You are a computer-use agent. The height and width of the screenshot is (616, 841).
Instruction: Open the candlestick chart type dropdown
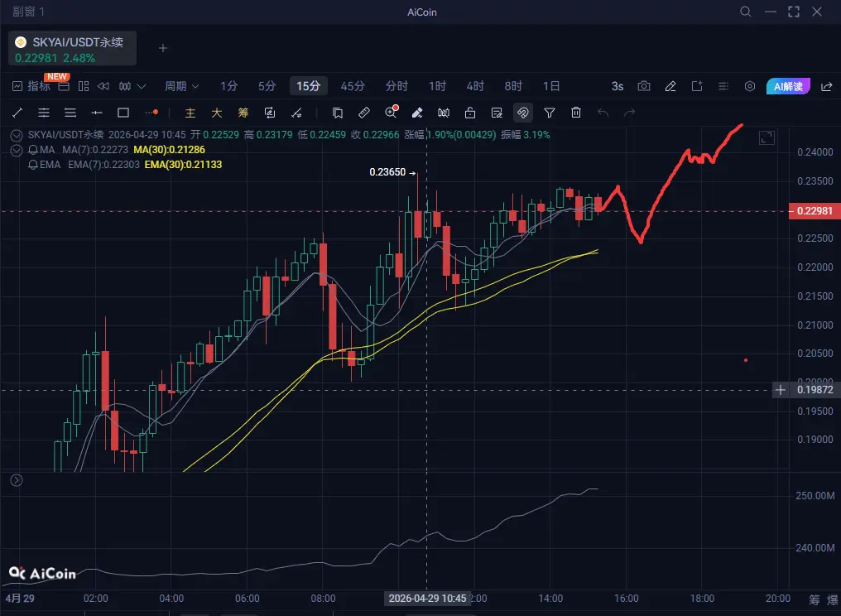[x=132, y=86]
